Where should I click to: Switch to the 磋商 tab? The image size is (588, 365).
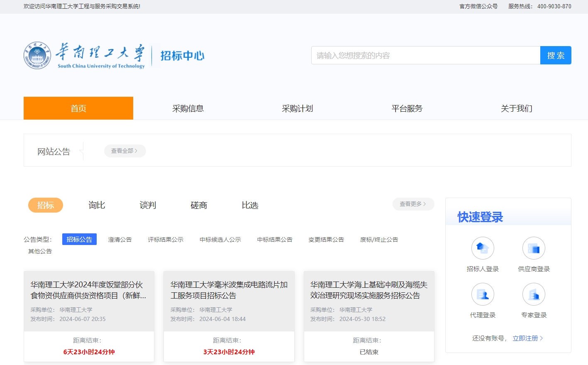pos(198,205)
